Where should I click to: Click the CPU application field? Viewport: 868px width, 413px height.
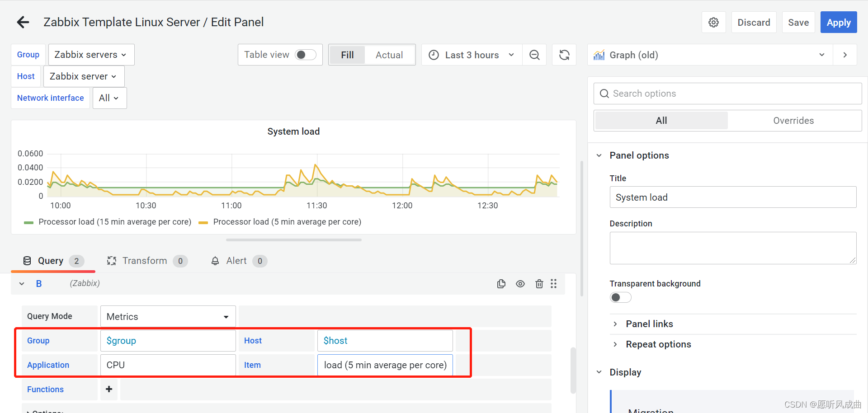coord(168,365)
